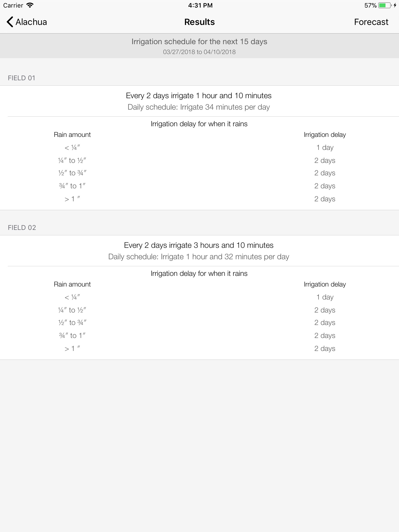Tap the Results title
399x532 pixels.
coord(199,22)
